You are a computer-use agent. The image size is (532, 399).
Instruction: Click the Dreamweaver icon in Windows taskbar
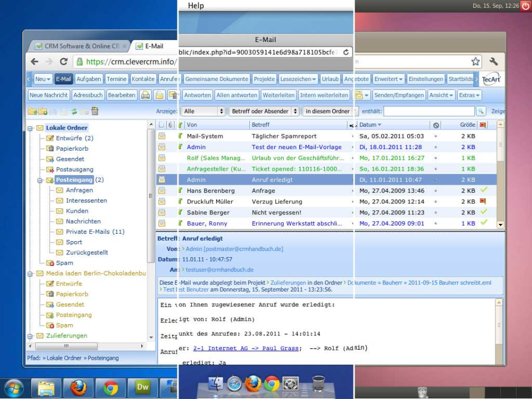click(142, 387)
